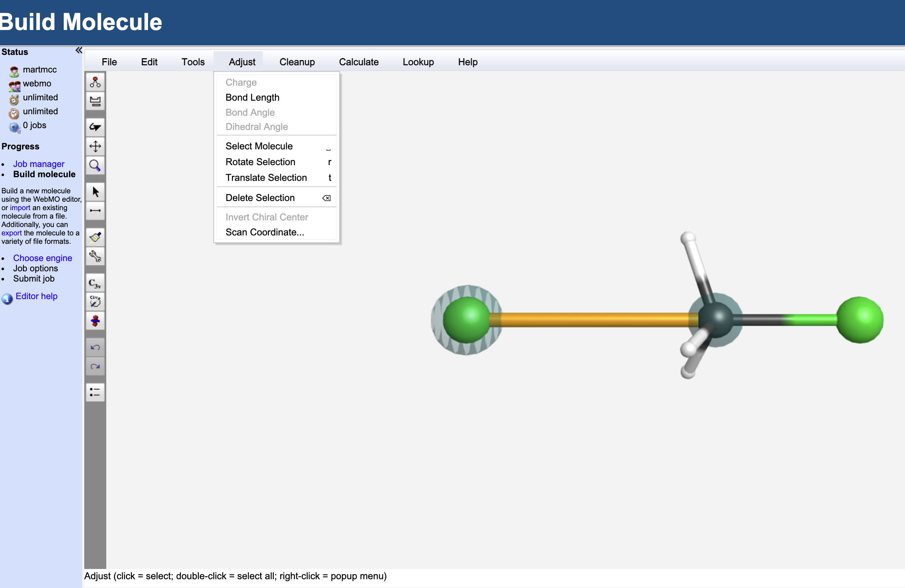Collapse the Status sidebar panel
Image resolution: width=905 pixels, height=588 pixels.
[x=78, y=51]
